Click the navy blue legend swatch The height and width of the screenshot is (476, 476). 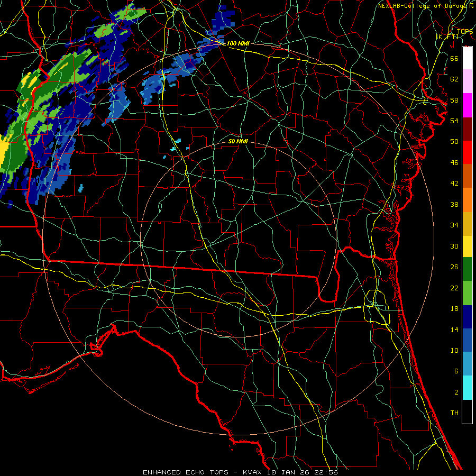[467, 317]
